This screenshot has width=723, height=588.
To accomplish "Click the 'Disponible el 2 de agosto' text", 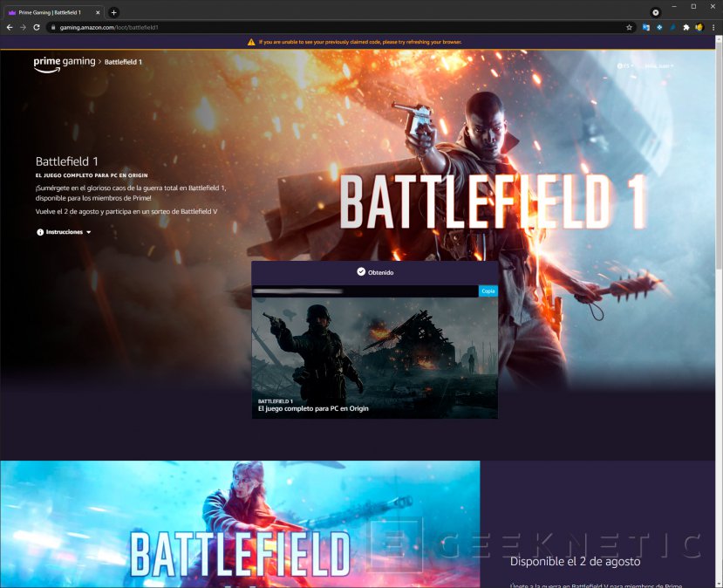I will pyautogui.click(x=575, y=561).
